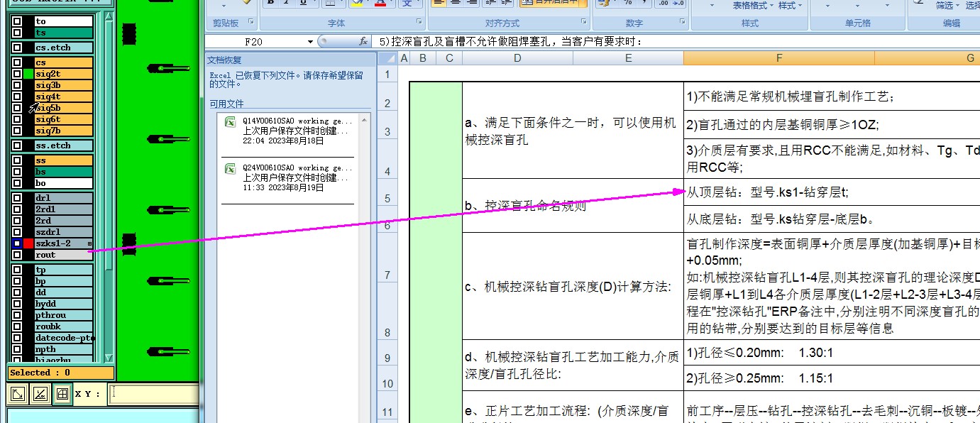Open the Clipboard (剪贴板) dialog launcher
Image resolution: width=980 pixels, height=423 pixels.
coord(250,23)
